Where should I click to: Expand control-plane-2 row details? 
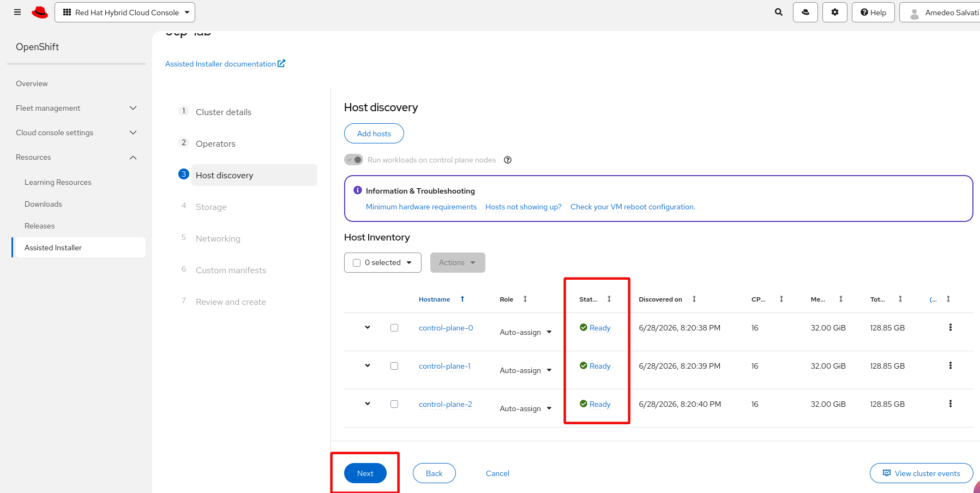tap(368, 404)
